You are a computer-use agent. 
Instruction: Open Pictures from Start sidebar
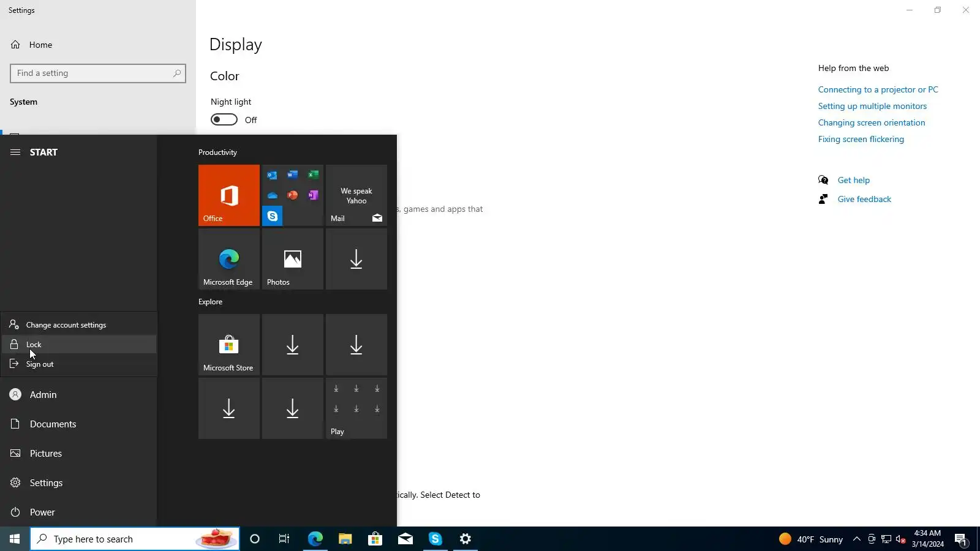[78, 454]
